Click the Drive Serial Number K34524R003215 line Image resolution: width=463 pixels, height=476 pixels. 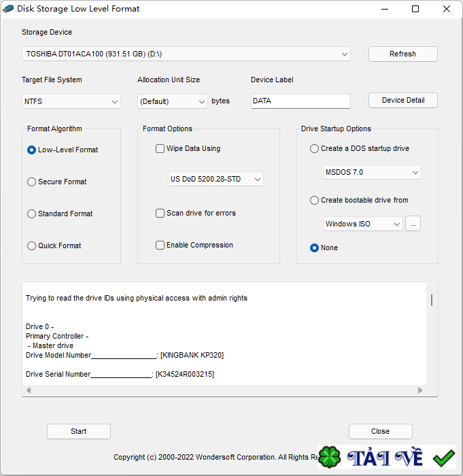pyautogui.click(x=120, y=374)
